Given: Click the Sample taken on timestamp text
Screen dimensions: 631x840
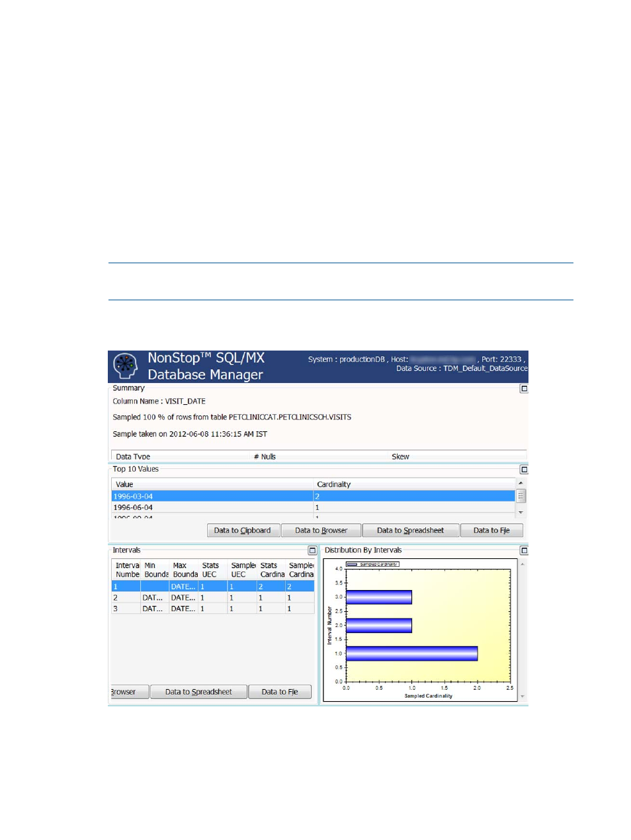Looking at the screenshot, I should coord(190,434).
